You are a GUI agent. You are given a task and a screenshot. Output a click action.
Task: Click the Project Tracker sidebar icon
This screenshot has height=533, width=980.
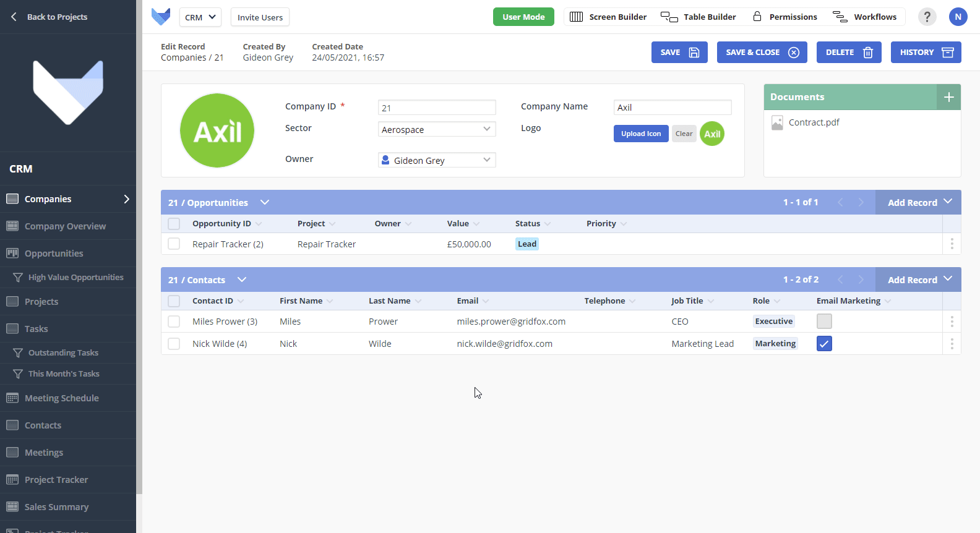click(12, 480)
